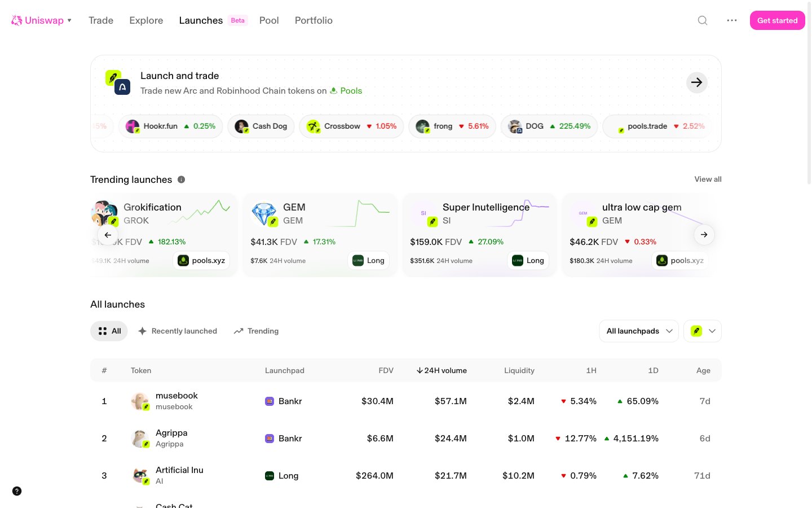This screenshot has height=508, width=812.
Task: Click the Long launchpad icon in Artificial Inu row
Action: coord(270,476)
